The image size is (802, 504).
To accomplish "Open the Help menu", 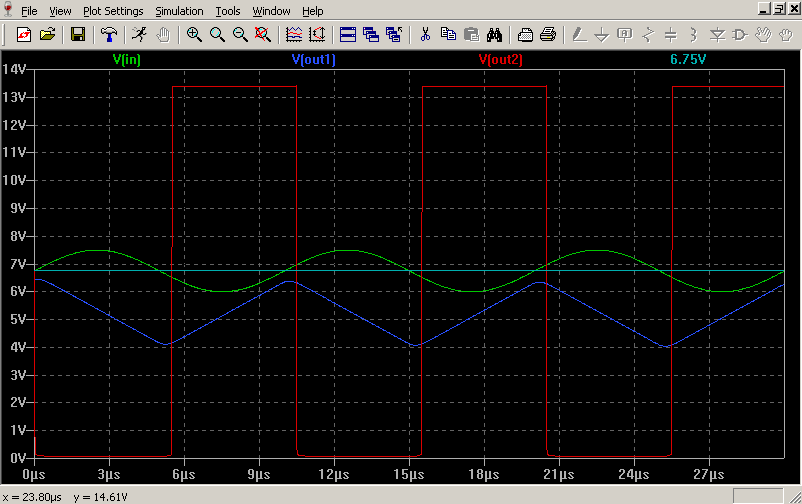I will point(313,11).
